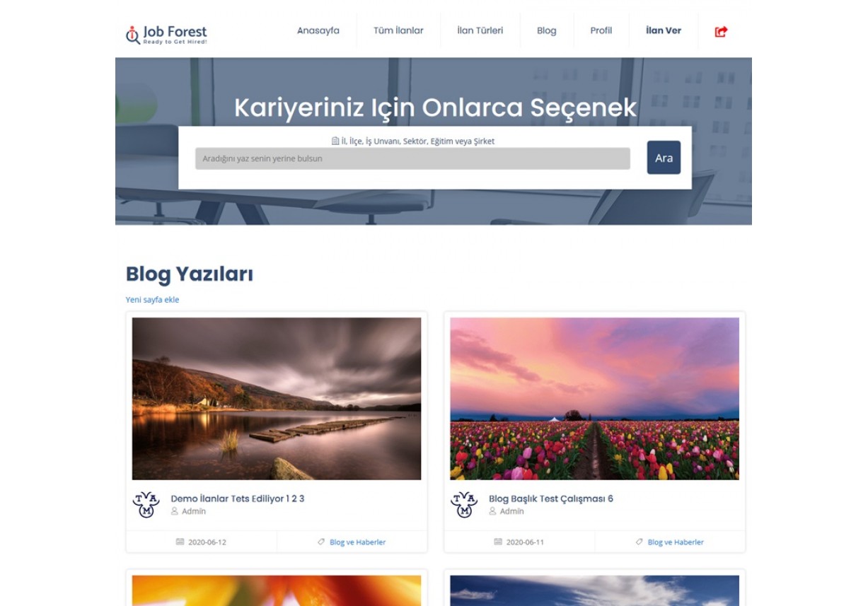Click the Ara search button

pos(663,158)
